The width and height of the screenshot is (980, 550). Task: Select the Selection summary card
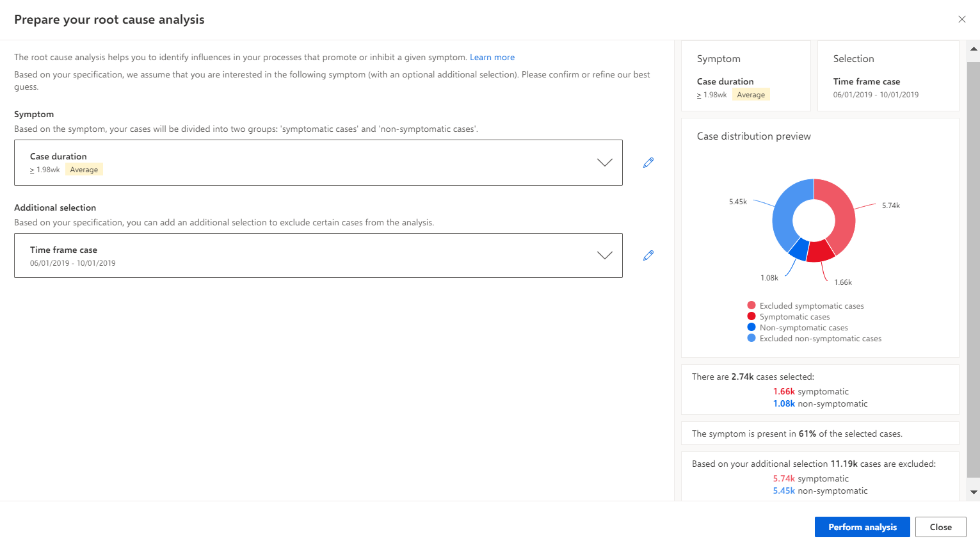[888, 76]
